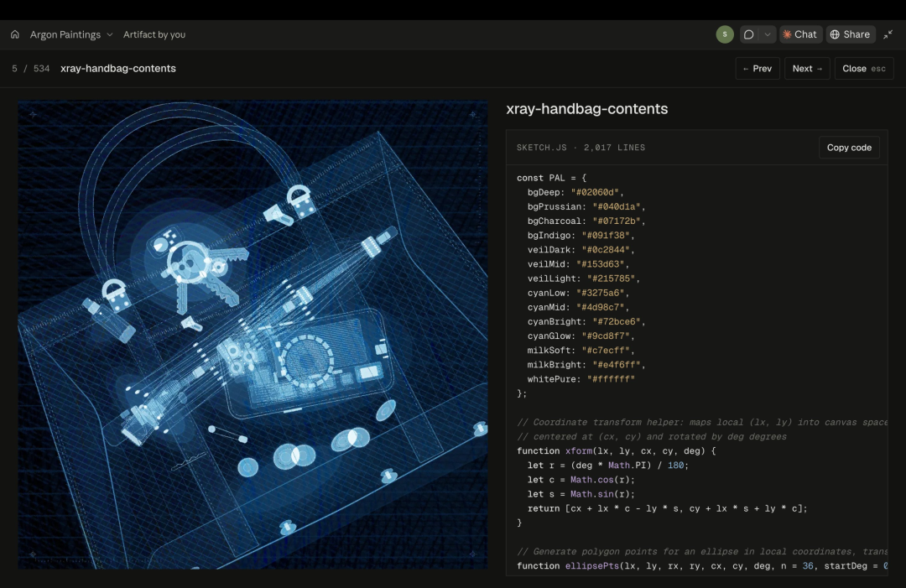Go to Next artifact
This screenshot has width=906, height=588.
[x=807, y=68]
